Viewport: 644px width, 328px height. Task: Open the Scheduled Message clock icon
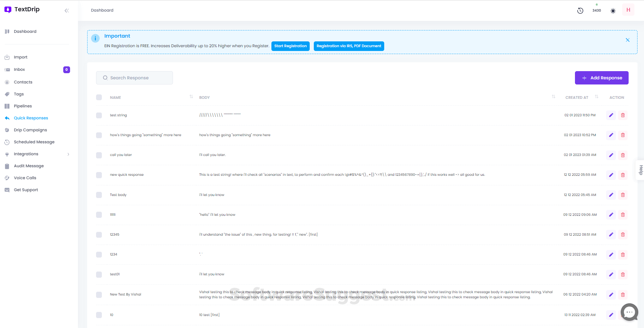pyautogui.click(x=7, y=142)
